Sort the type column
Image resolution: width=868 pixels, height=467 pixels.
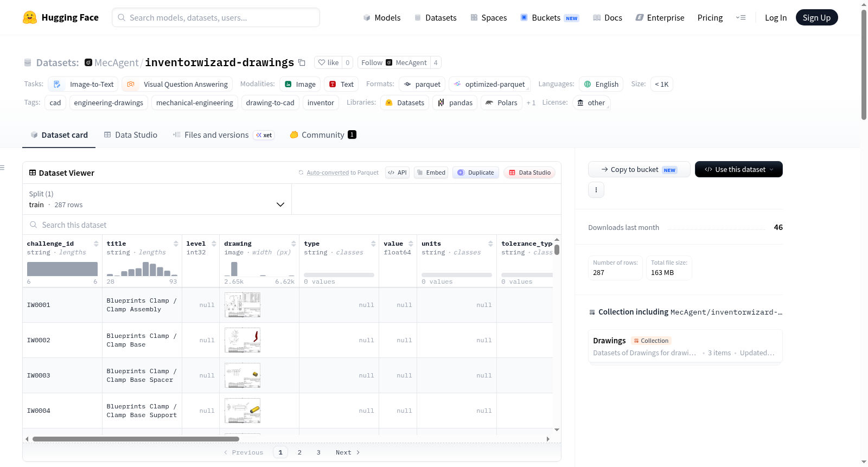coord(373,244)
